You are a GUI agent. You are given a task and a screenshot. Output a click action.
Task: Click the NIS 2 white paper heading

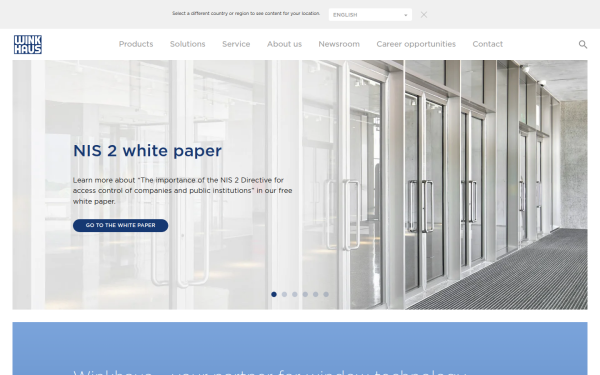click(x=147, y=151)
